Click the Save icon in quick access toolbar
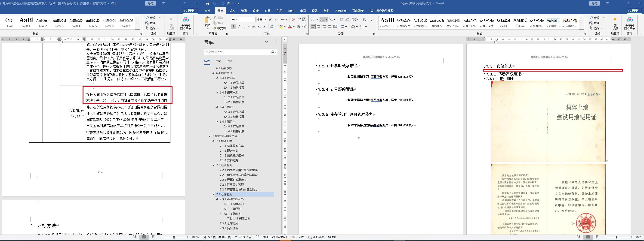This screenshot has width=644, height=241. point(207,3)
